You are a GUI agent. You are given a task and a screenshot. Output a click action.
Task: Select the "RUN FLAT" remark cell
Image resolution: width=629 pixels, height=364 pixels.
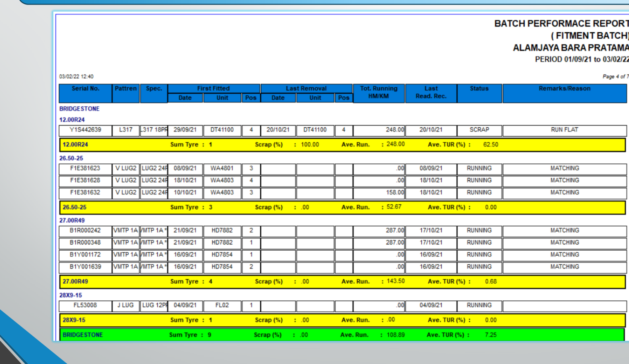click(x=564, y=130)
